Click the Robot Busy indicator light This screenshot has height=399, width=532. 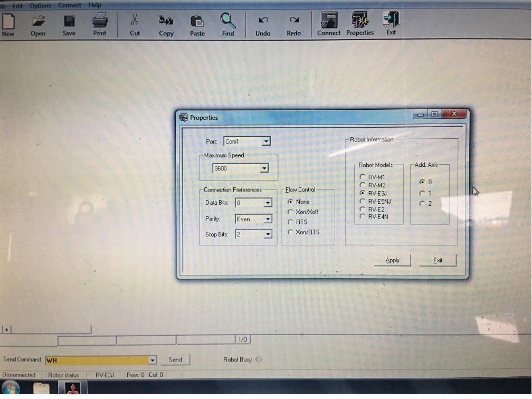(x=259, y=359)
